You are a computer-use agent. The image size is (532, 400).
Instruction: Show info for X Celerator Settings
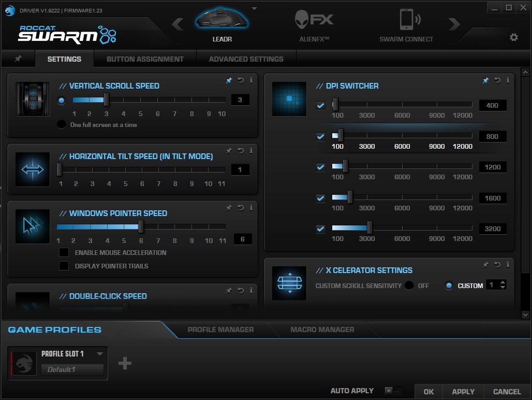(508, 265)
